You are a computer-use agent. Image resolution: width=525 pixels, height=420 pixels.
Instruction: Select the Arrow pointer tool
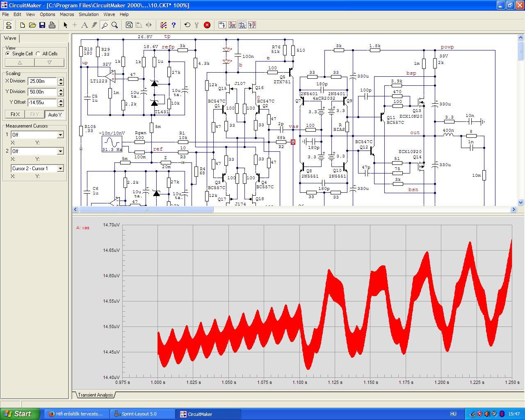65,25
